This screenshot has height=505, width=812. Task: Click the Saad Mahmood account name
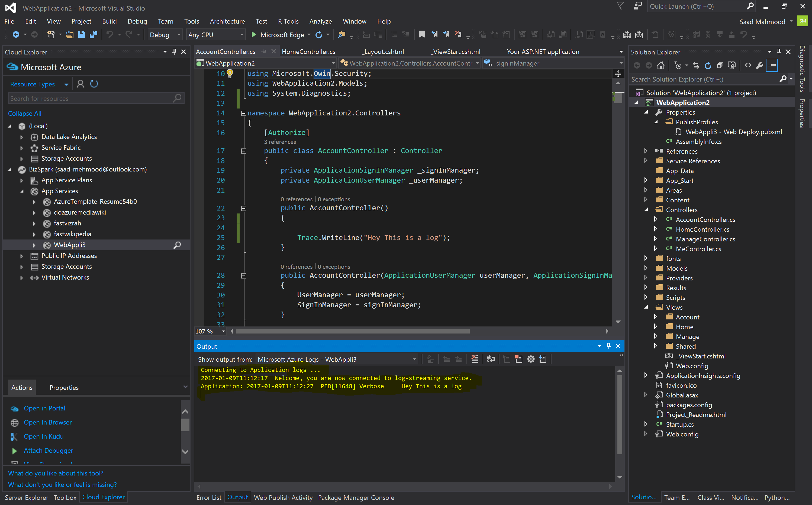(x=762, y=22)
